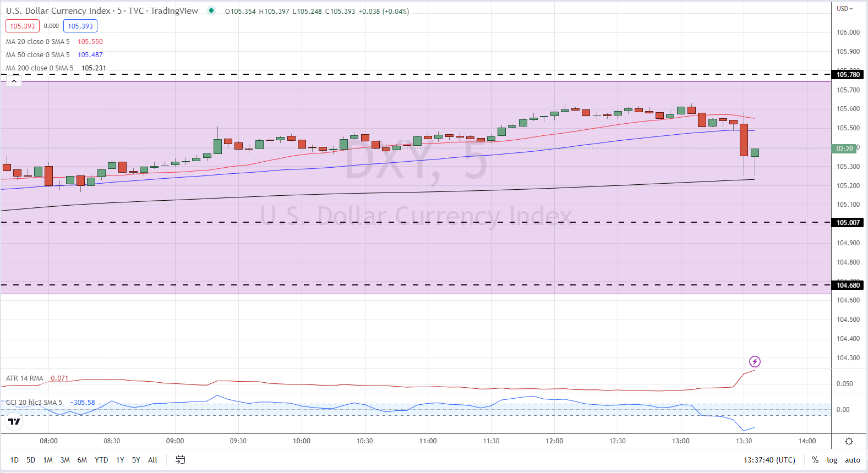868x473 pixels.
Task: Select the ATR 14 RMA indicator legend
Action: (25, 378)
